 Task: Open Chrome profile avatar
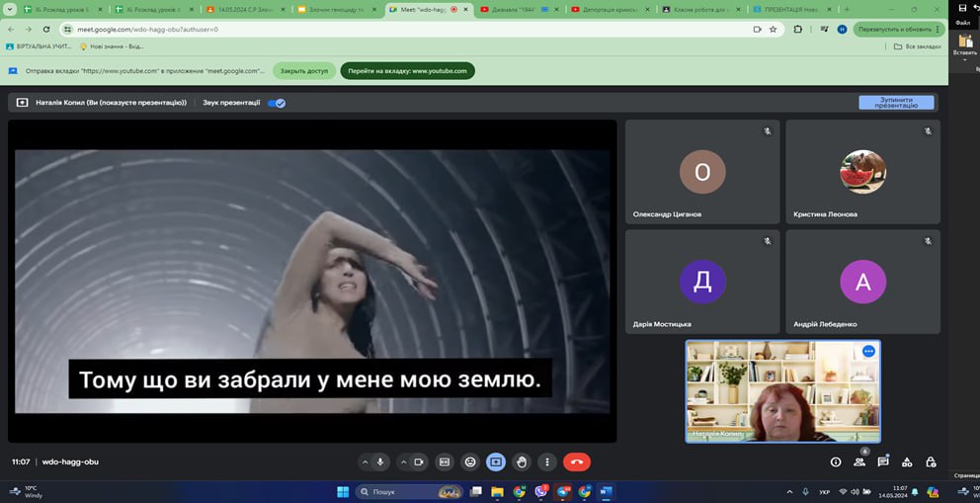pos(842,30)
